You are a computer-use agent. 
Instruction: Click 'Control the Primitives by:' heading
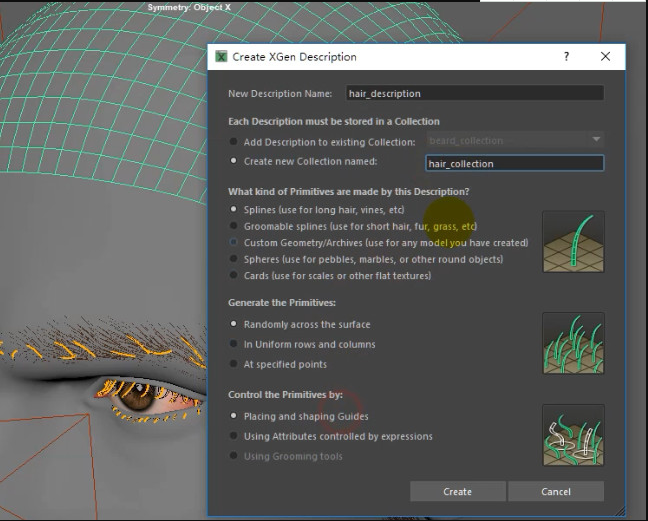pos(286,395)
